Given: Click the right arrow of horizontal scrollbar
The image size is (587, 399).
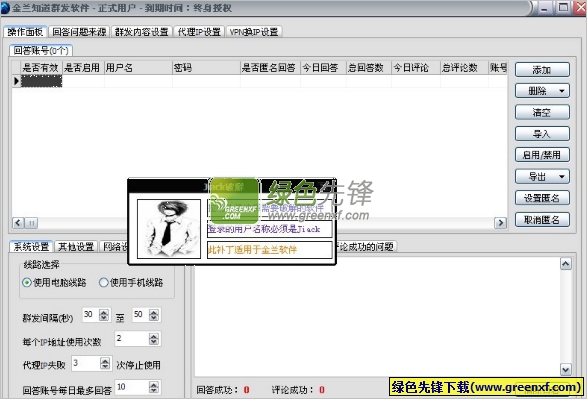Looking at the screenshot, I should point(501,223).
